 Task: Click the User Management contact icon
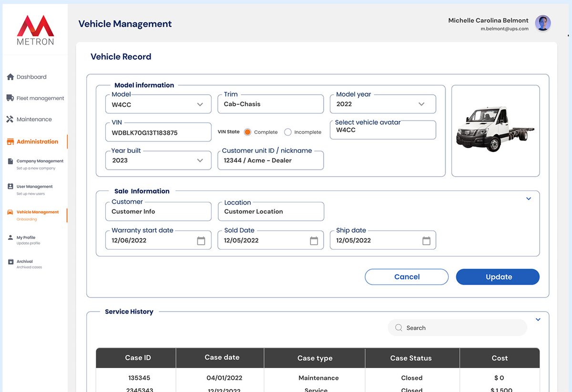(10, 187)
